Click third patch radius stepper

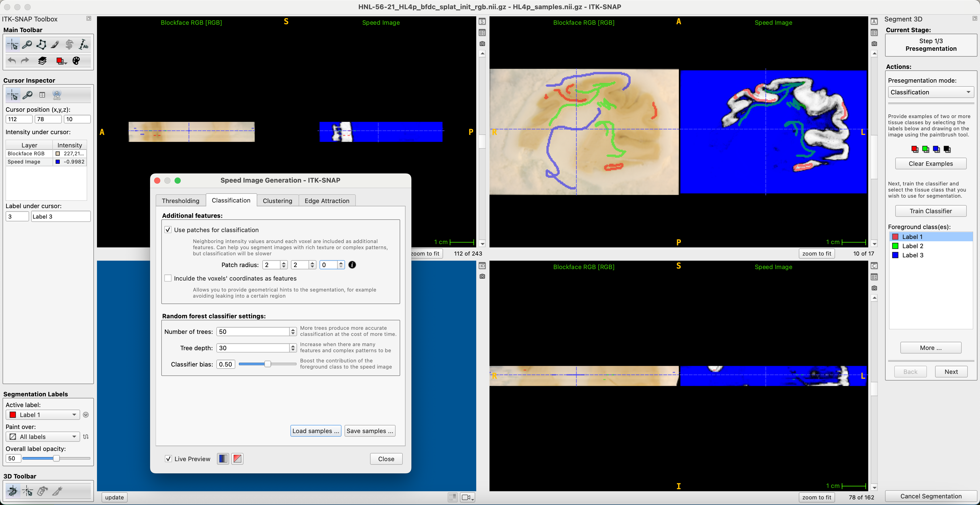click(x=341, y=265)
